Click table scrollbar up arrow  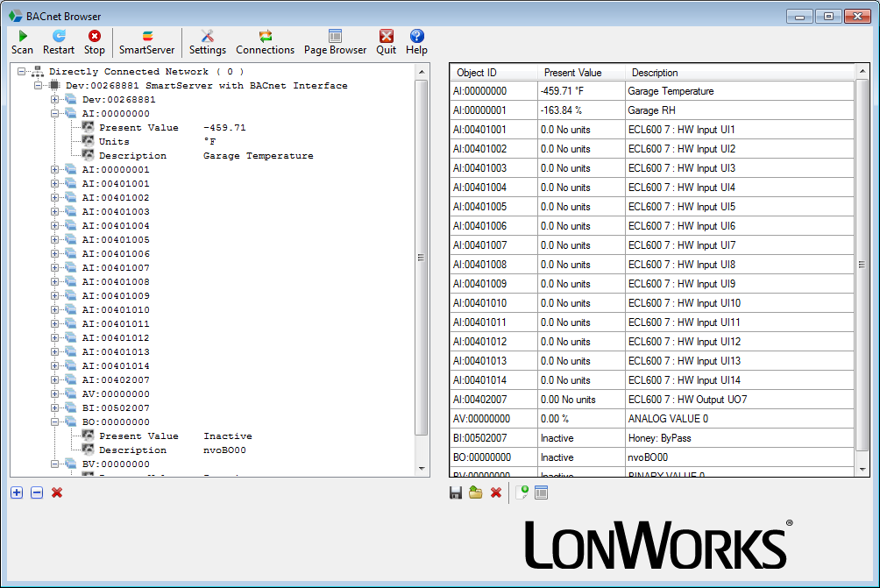coord(862,72)
